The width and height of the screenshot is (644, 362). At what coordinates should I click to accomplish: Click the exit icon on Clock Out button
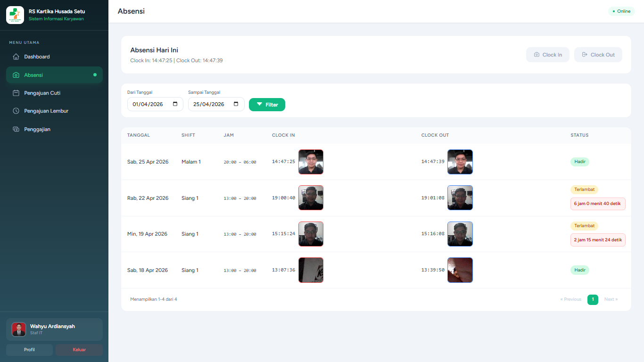585,55
